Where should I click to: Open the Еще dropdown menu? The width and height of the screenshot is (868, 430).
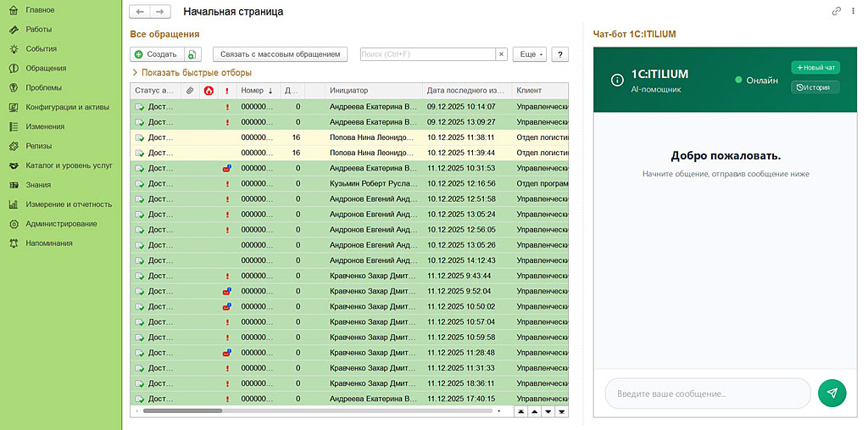click(529, 54)
